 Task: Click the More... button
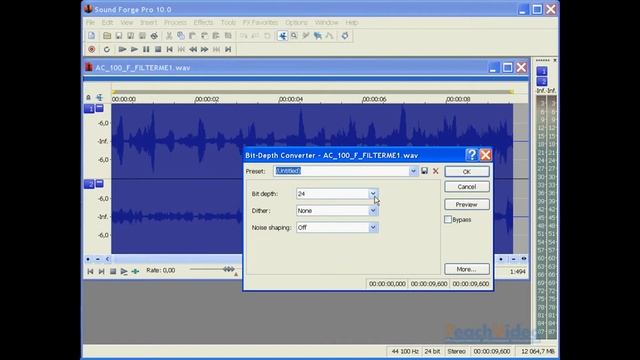point(467,269)
